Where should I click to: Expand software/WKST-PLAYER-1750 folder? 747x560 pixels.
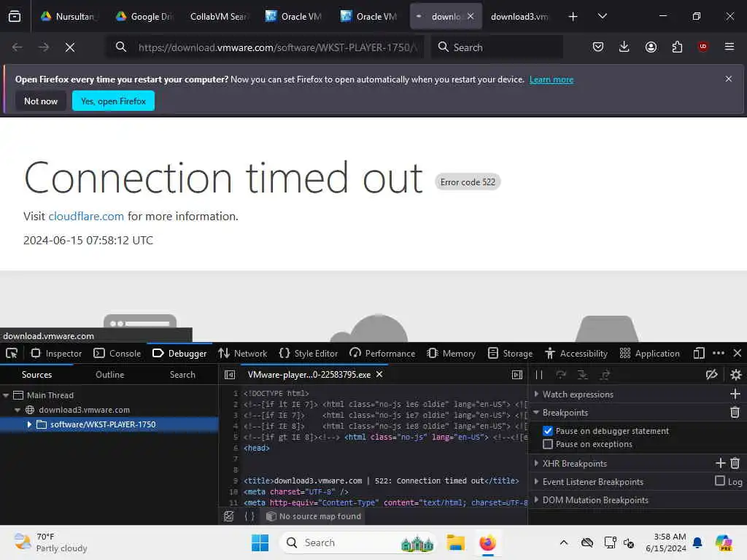29,424
